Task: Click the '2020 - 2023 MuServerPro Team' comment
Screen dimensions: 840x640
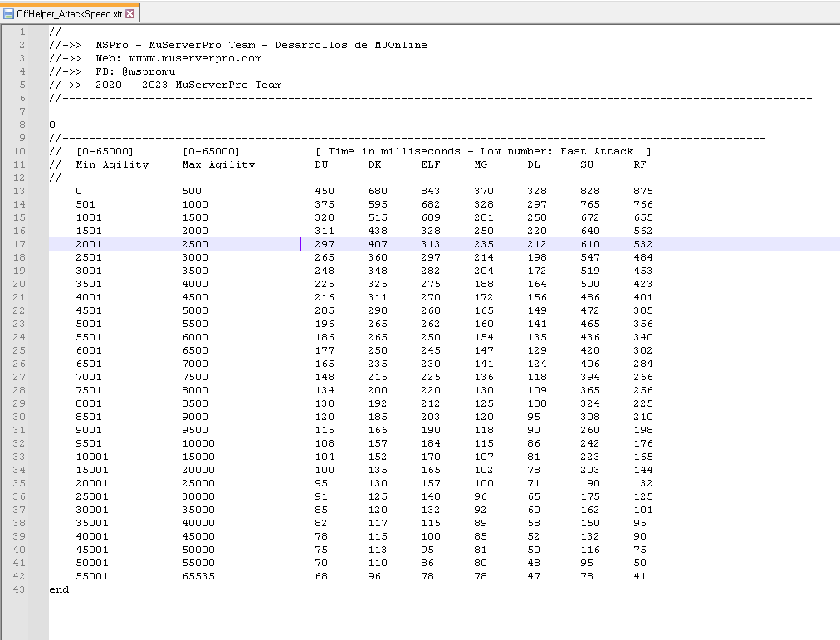Action: click(x=188, y=85)
